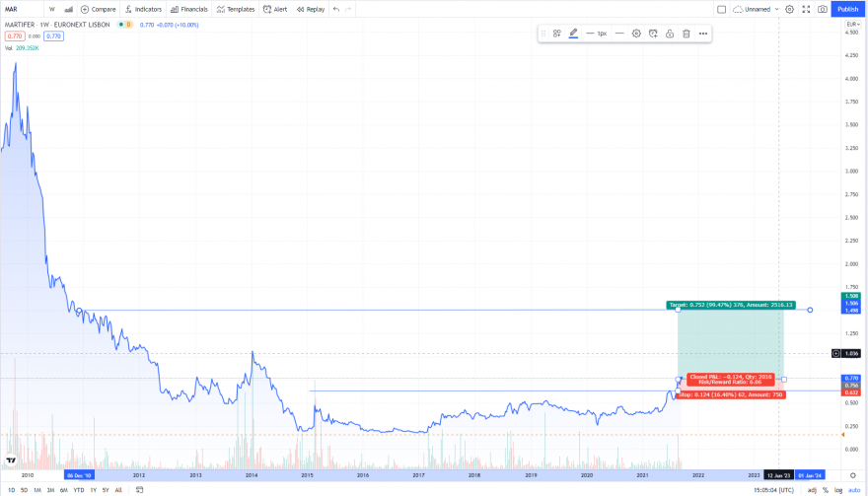Open the MAR symbol search field

coord(11,9)
